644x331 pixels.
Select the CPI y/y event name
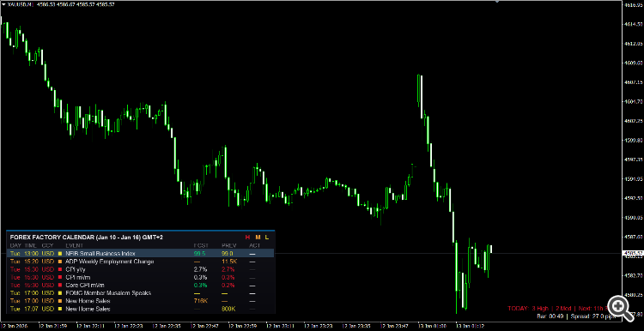click(76, 269)
